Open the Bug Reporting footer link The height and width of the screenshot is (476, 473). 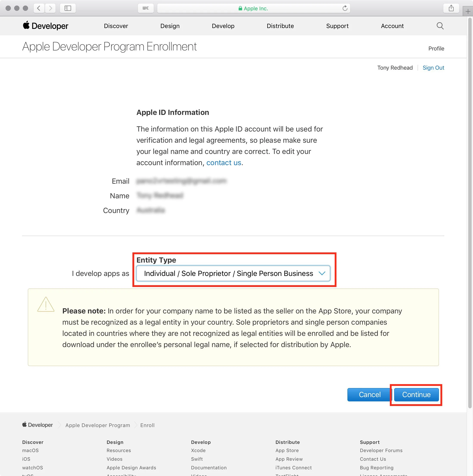point(377,467)
